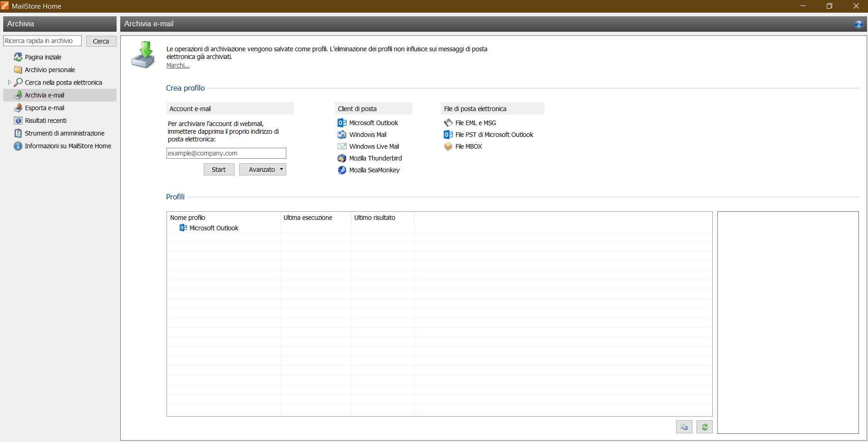This screenshot has height=442, width=868.
Task: Restore down the MailStore Home window
Action: click(829, 6)
